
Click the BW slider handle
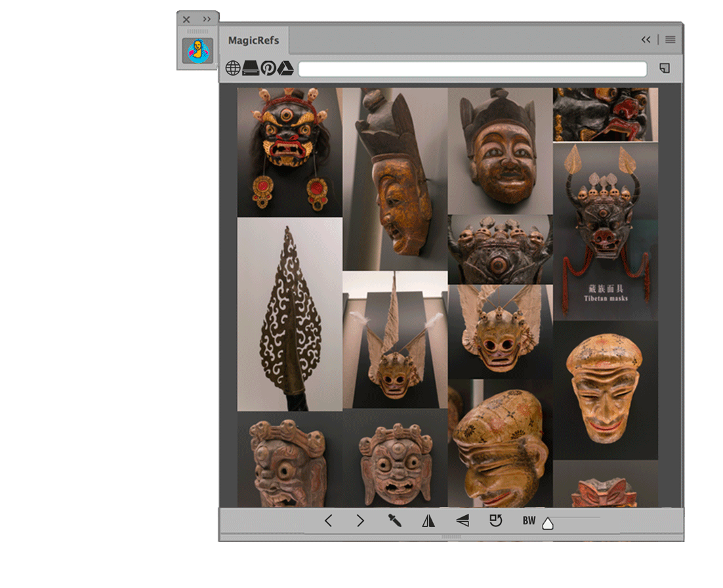[x=548, y=523]
